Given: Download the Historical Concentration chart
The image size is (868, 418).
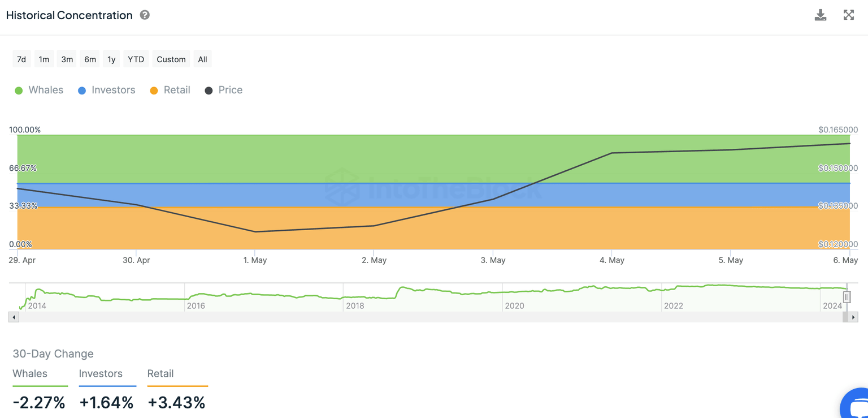Looking at the screenshot, I should (x=820, y=15).
